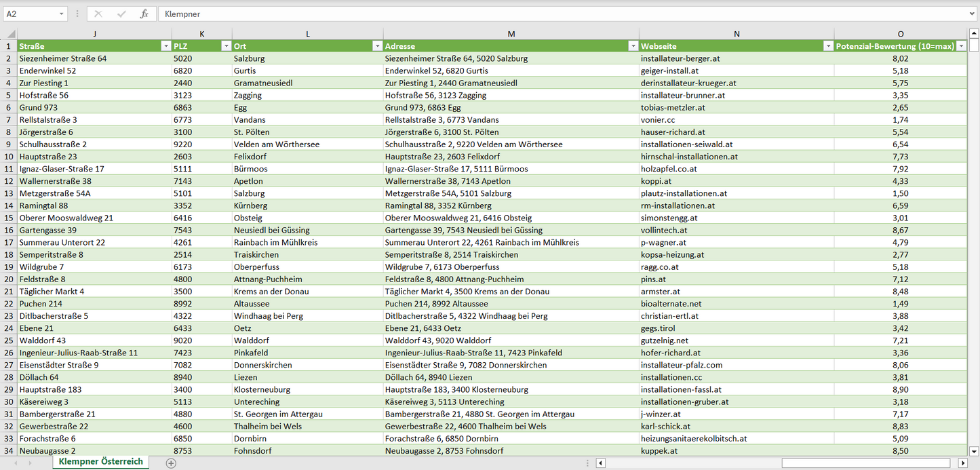Select column M header
The height and width of the screenshot is (470, 980).
point(511,34)
